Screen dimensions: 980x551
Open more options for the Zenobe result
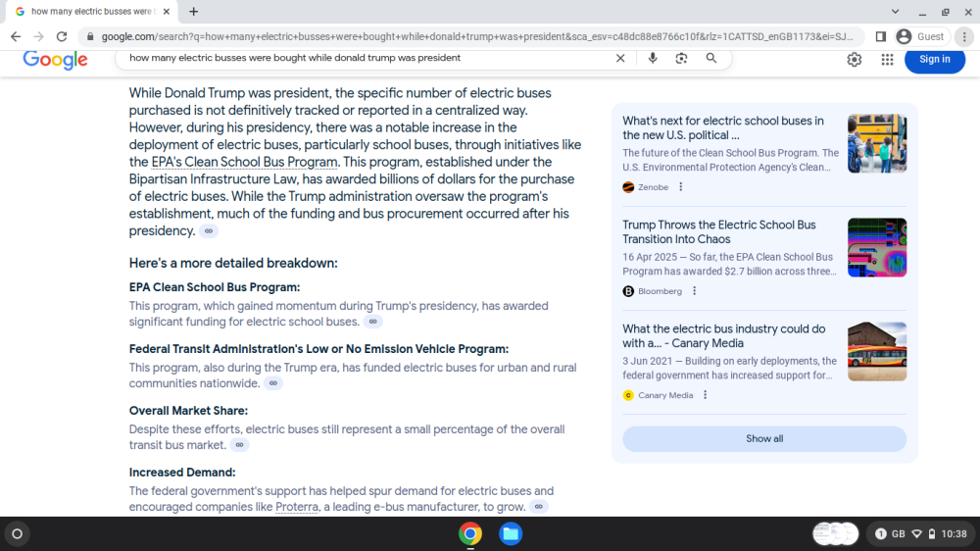click(x=681, y=187)
